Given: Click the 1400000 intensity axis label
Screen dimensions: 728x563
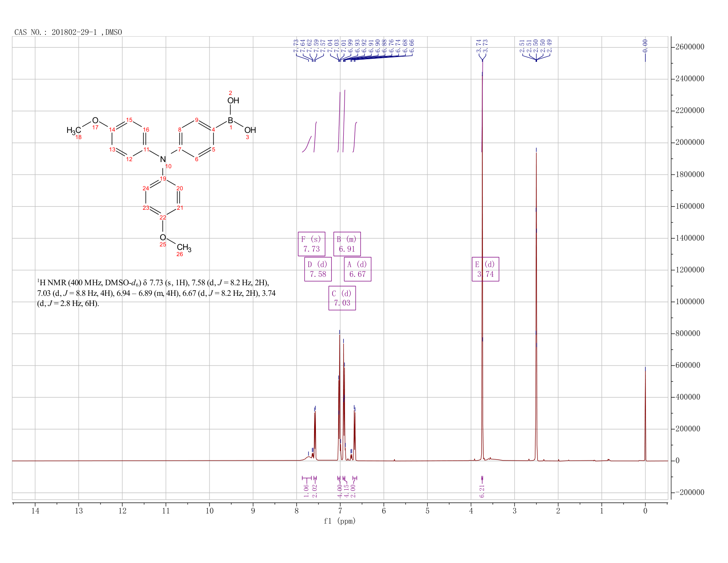Looking at the screenshot, I should coord(690,238).
